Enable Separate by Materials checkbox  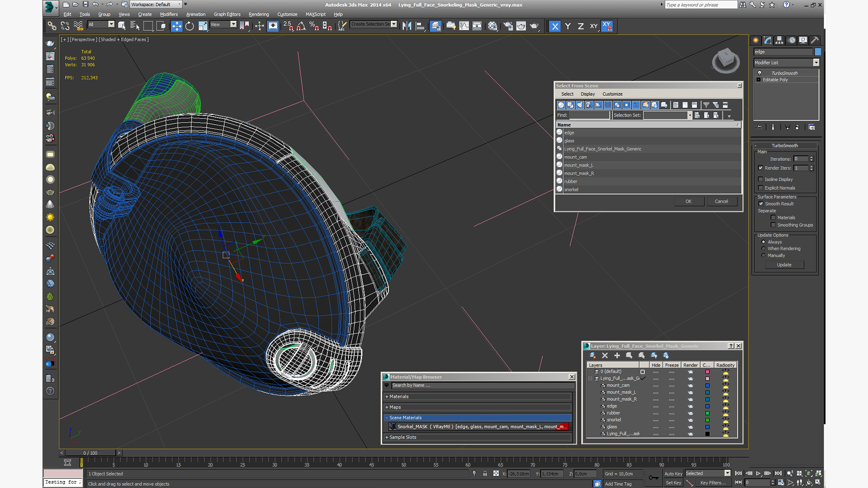point(773,218)
